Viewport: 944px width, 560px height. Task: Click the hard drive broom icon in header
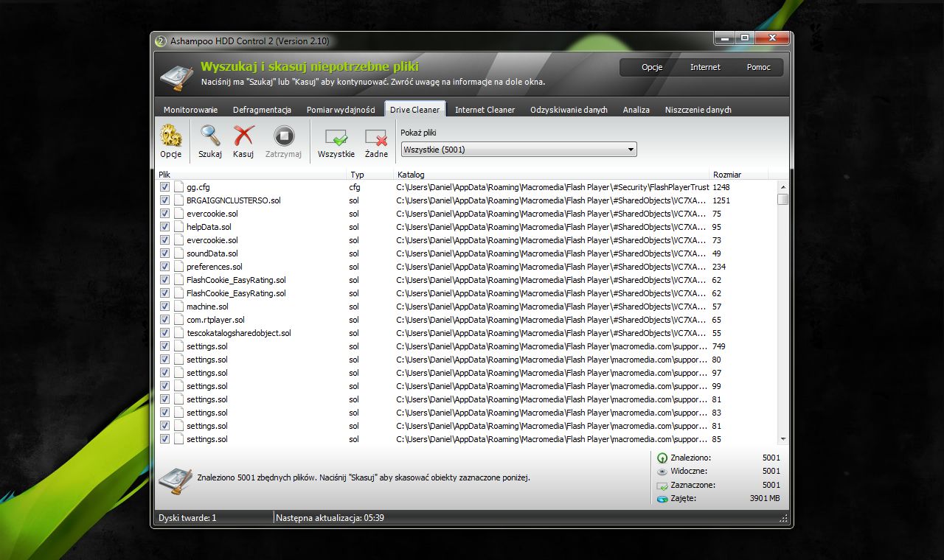click(178, 77)
